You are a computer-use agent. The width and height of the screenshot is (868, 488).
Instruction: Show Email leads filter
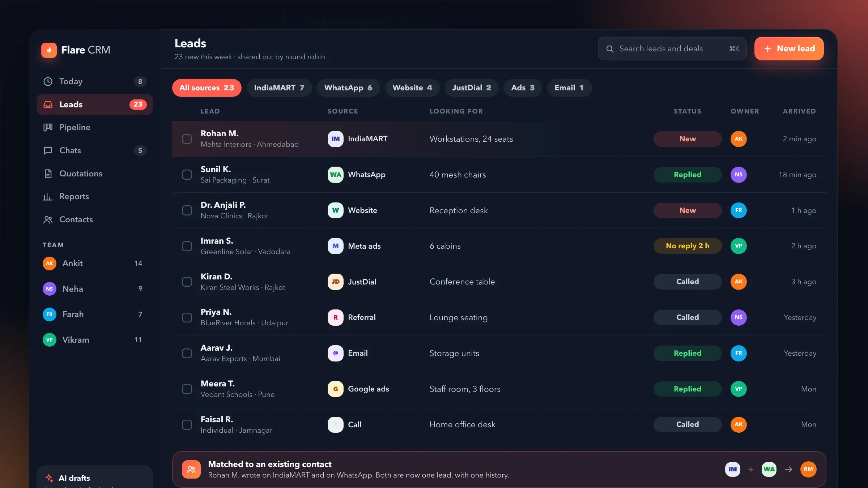tap(569, 88)
